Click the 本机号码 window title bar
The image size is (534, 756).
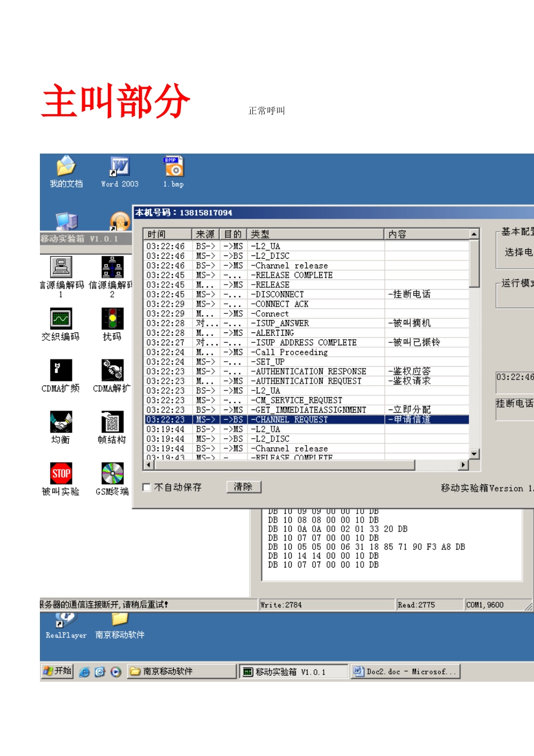(x=333, y=213)
